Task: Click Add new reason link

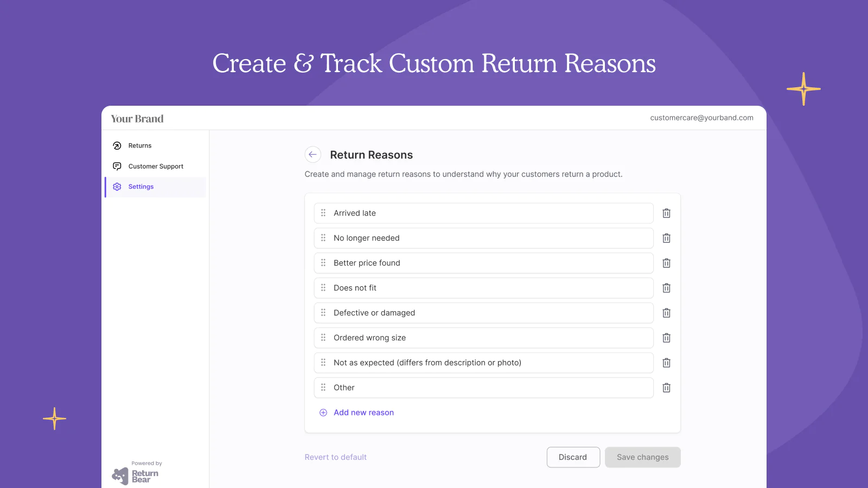Action: (363, 413)
